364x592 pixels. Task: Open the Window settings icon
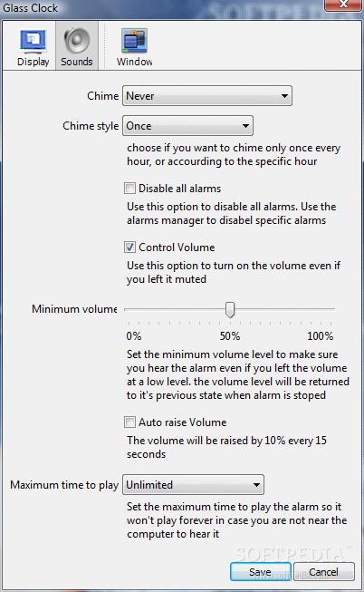pyautogui.click(x=134, y=41)
